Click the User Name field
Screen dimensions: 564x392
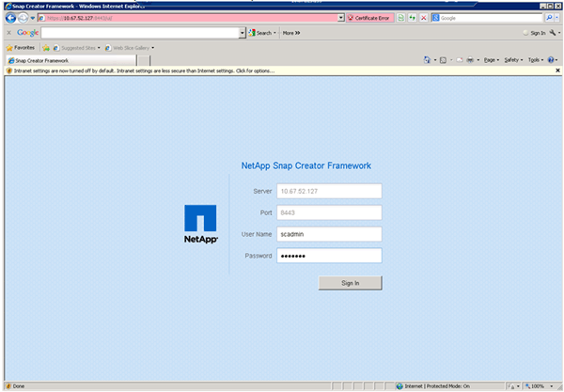[x=329, y=234]
